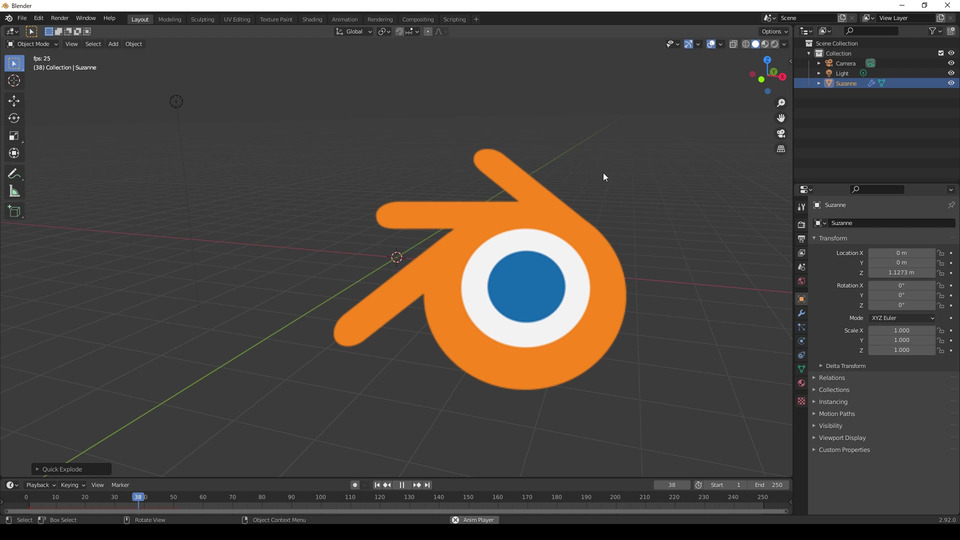Open the Object Mode dropdown

pos(32,44)
